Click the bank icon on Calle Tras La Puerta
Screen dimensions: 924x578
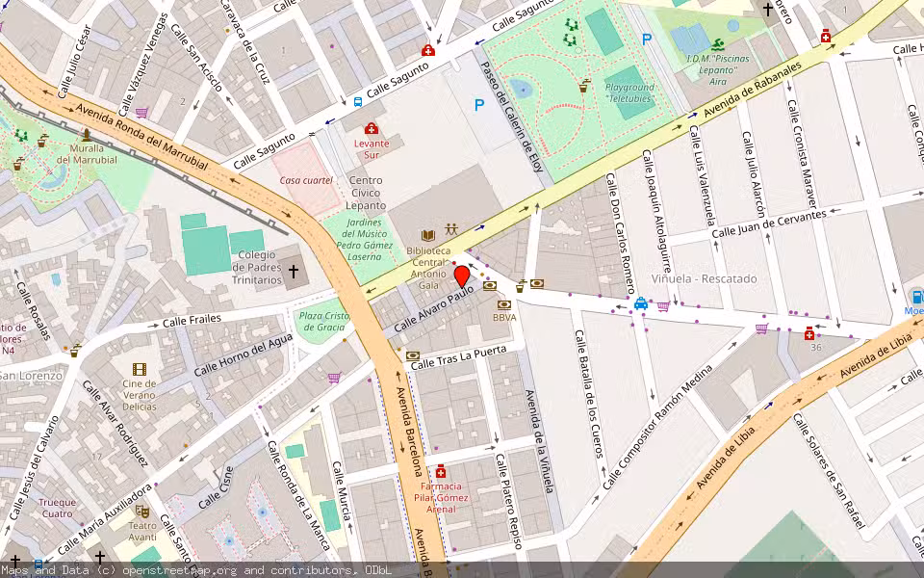tap(413, 355)
